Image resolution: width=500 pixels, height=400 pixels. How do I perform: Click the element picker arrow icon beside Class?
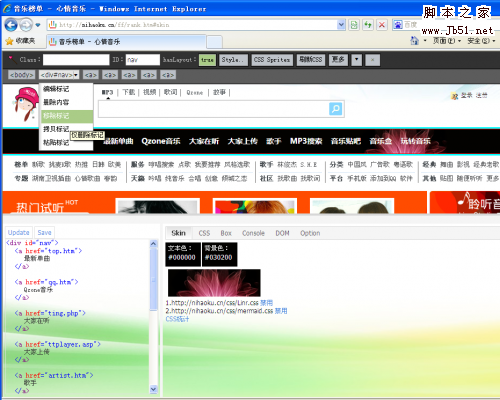pos(12,60)
